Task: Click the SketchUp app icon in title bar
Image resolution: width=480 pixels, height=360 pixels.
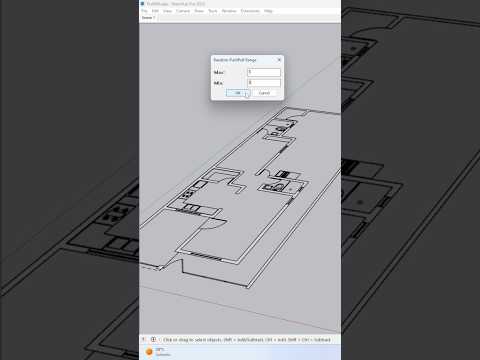Action: click(143, 4)
